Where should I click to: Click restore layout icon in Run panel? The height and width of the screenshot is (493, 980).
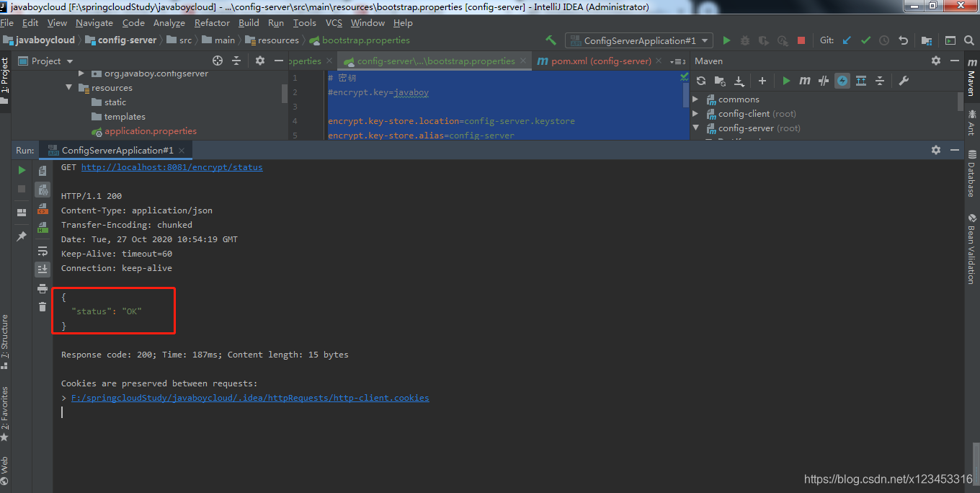pyautogui.click(x=22, y=212)
